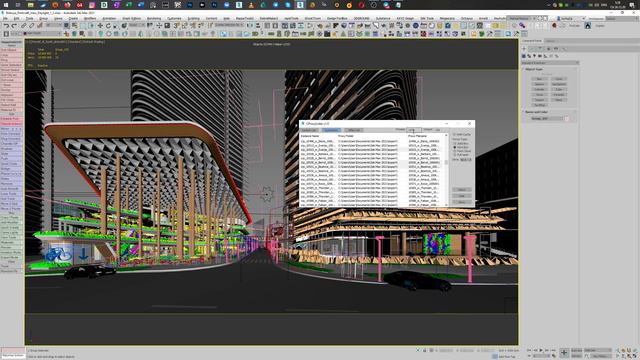Open the Create tab plus icon
Image resolution: width=640 pixels, height=360 pixels.
pos(524,49)
